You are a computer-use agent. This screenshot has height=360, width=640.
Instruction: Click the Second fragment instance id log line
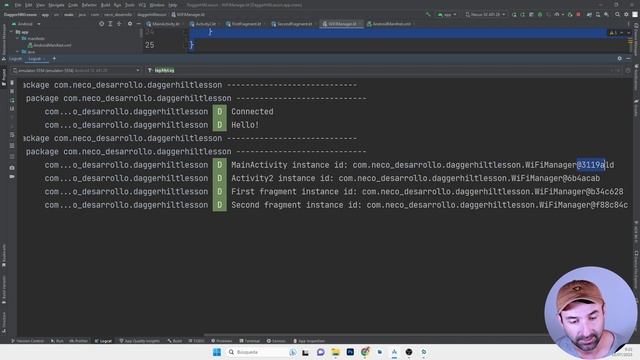click(429, 205)
